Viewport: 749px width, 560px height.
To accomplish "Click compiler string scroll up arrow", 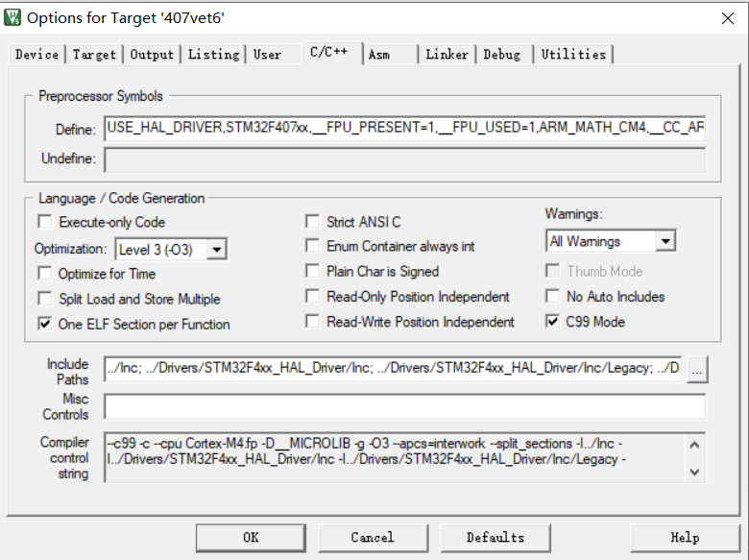I will coord(695,445).
